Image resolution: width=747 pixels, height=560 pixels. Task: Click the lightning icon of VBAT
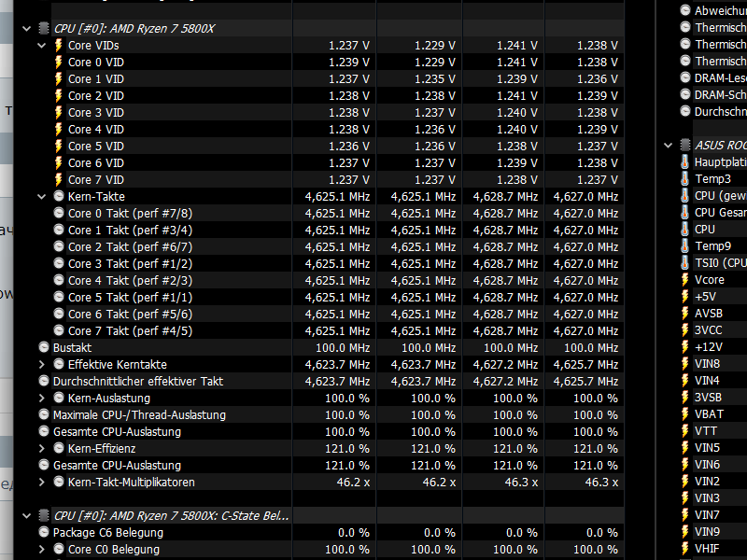685,413
